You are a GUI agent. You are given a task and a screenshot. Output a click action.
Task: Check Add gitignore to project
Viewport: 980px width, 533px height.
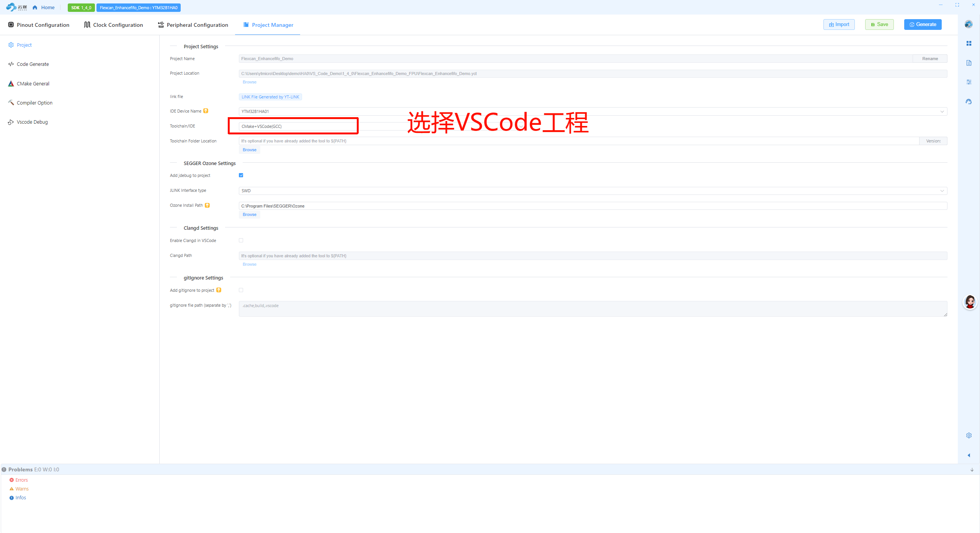(x=241, y=290)
